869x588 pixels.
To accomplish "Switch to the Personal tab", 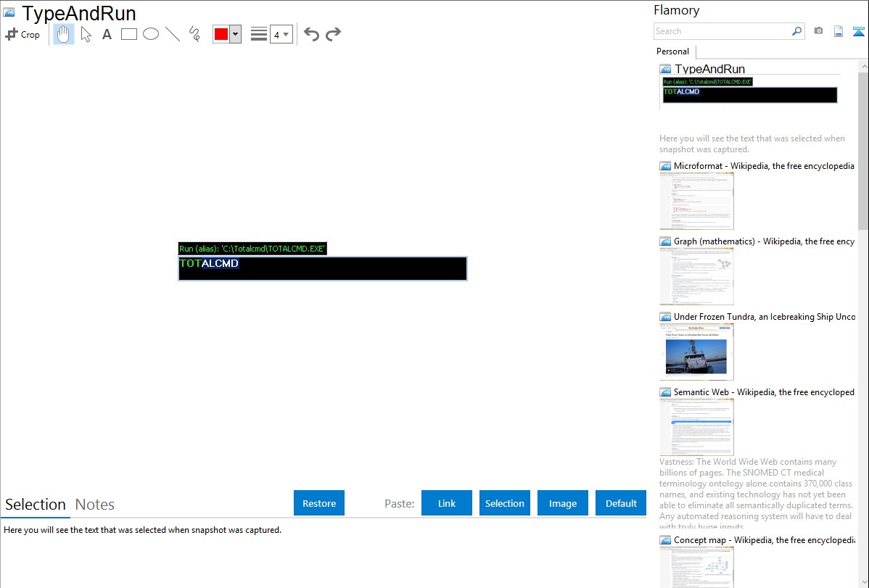I will [x=673, y=51].
